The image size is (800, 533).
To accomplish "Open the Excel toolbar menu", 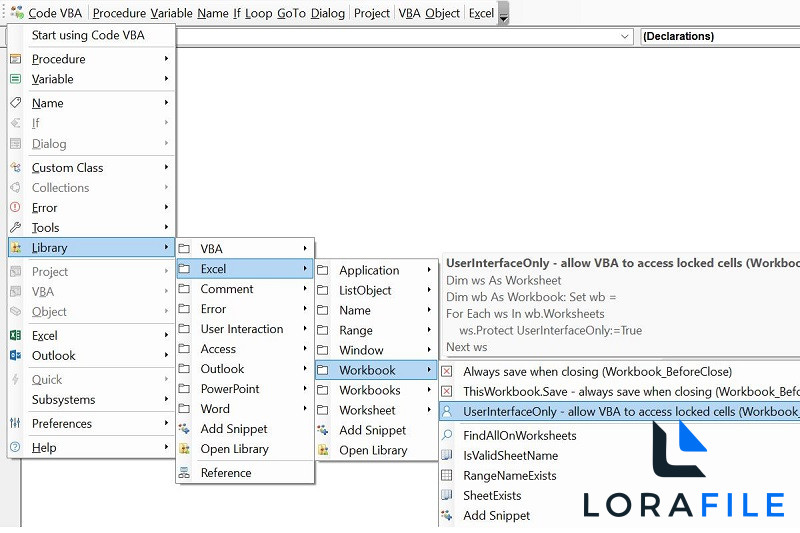I will click(481, 13).
